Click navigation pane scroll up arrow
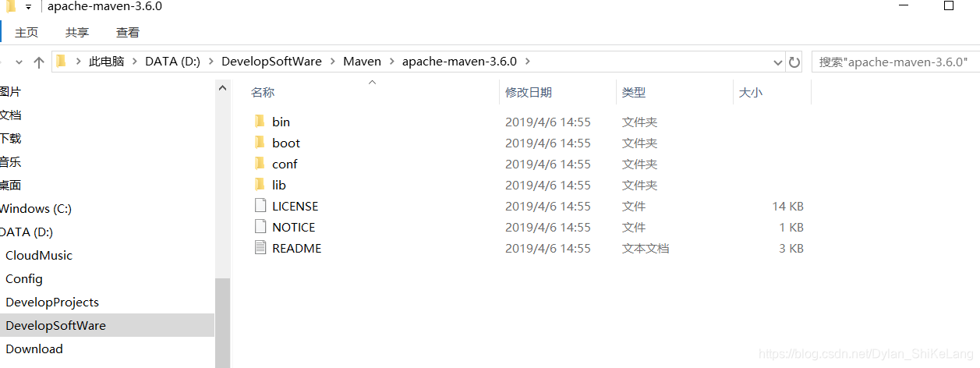 coord(222,88)
